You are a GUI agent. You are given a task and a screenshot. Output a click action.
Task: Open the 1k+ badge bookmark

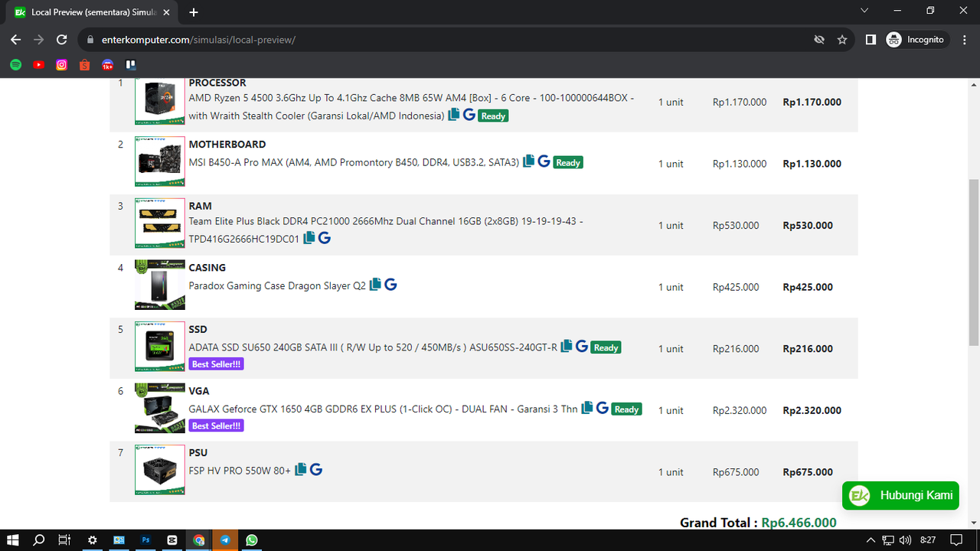point(108,65)
